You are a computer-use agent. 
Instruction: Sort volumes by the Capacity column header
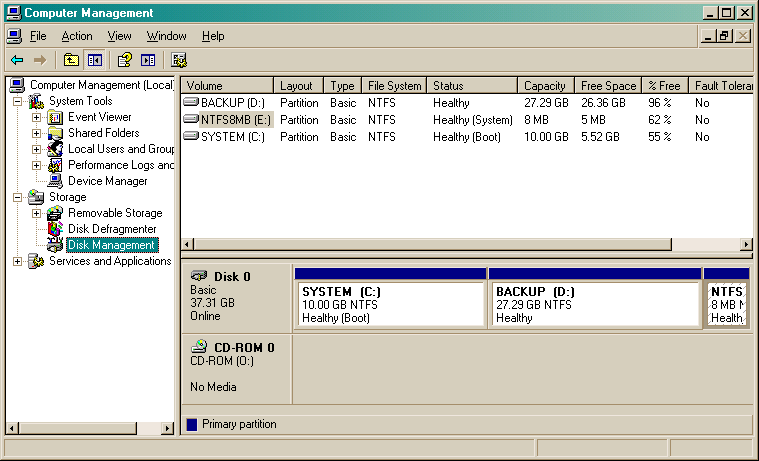(545, 86)
